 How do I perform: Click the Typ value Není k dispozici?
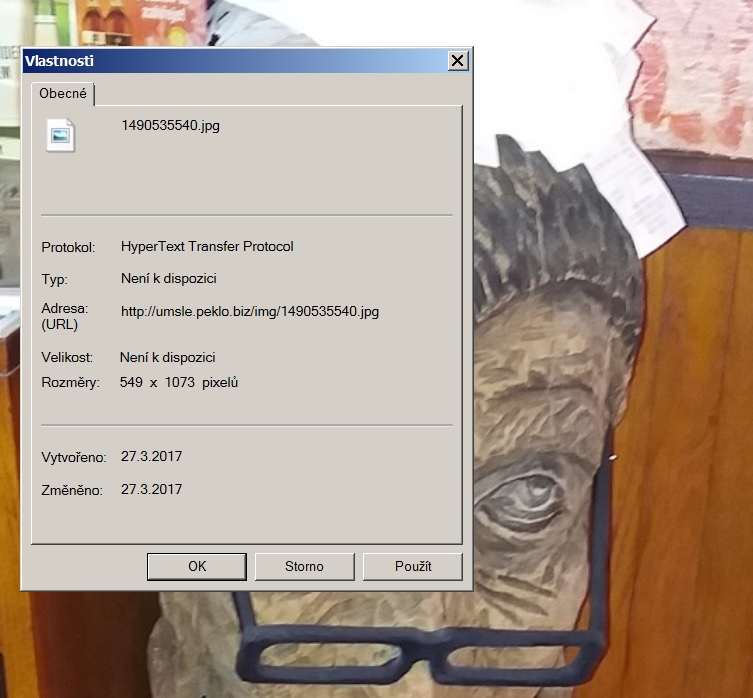tap(169, 279)
